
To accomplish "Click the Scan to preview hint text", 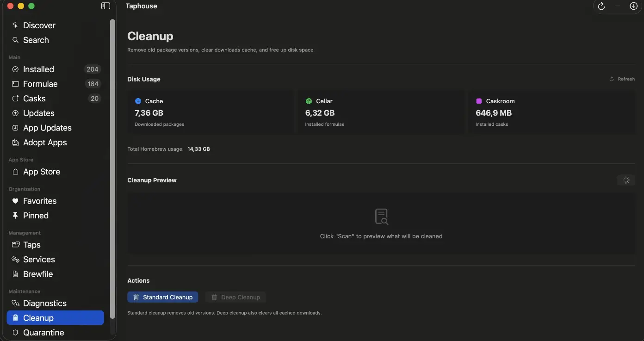I will pyautogui.click(x=381, y=236).
